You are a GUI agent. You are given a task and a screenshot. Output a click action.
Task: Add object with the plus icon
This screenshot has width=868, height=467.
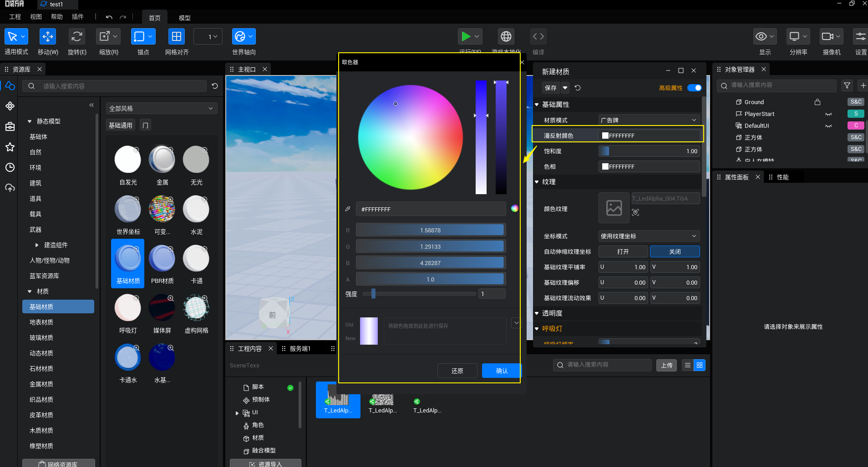[863, 85]
